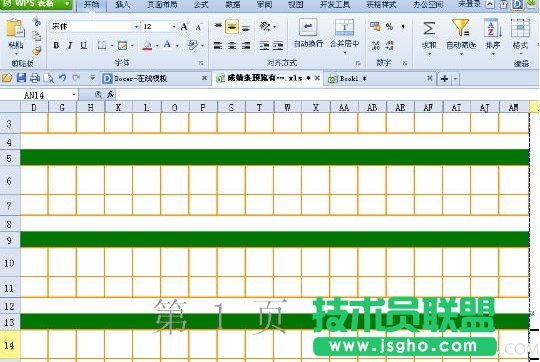Toggle Bold formatting
Screen dimensions: 540x362
point(56,45)
